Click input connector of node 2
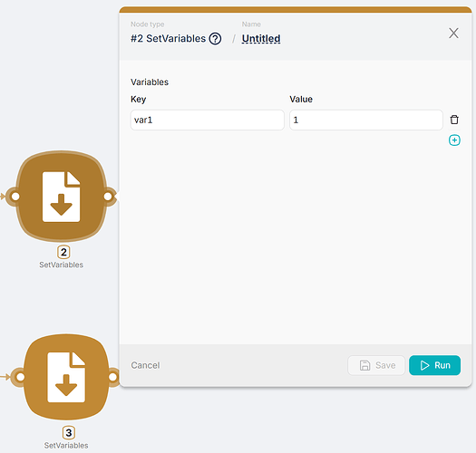Viewport: 476px width, 453px height. tap(15, 197)
